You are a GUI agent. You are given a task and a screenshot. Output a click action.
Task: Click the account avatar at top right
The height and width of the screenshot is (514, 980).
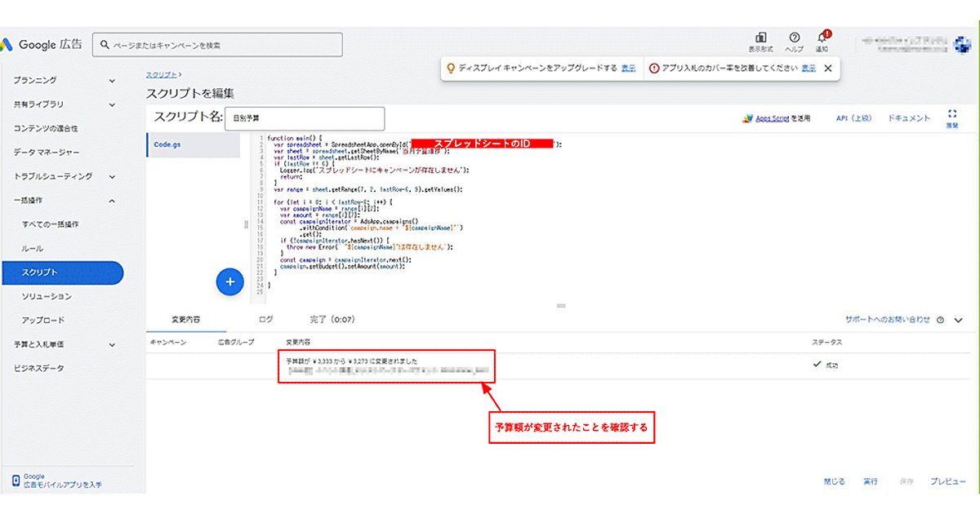click(x=963, y=44)
